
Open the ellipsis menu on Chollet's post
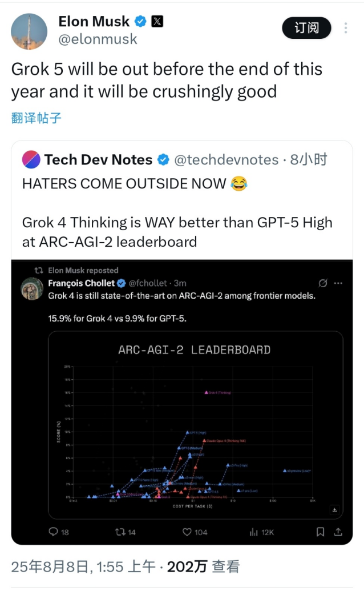[x=338, y=283]
